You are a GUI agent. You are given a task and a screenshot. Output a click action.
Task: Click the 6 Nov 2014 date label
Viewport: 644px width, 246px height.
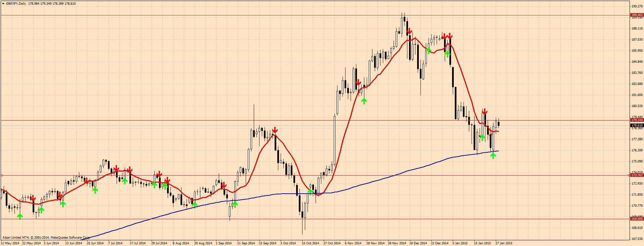[x=353, y=243]
